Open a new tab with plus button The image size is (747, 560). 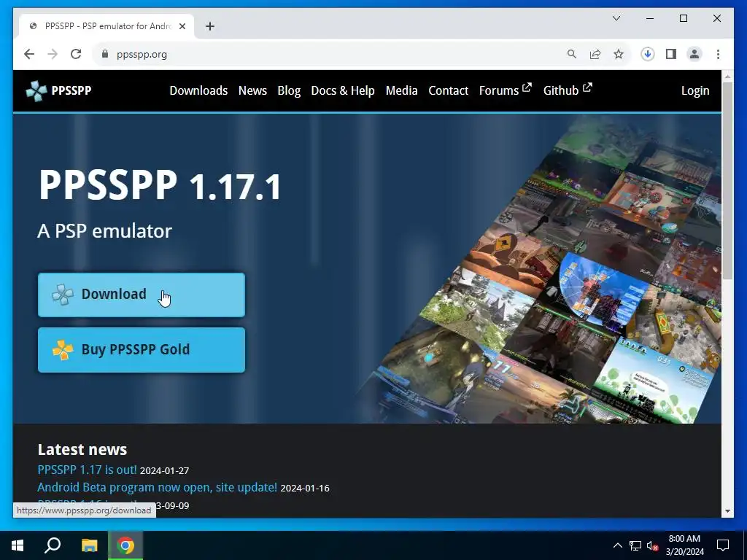(x=210, y=26)
